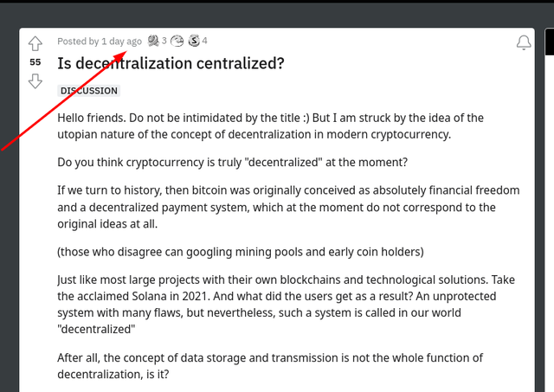Click the paragraph about data storage and transmission
554x392 pixels.
coord(270,366)
